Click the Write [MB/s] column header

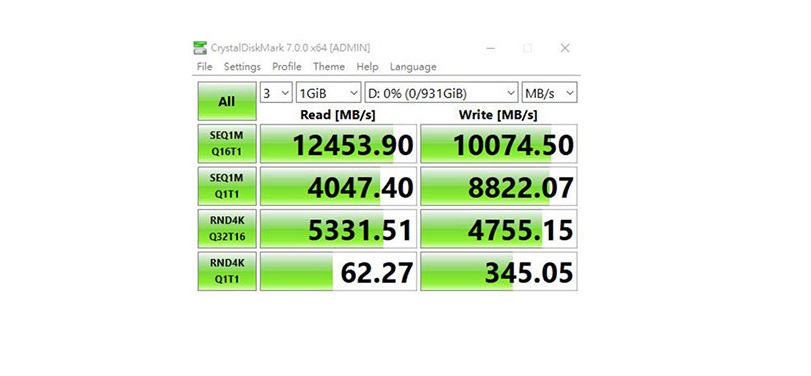[498, 114]
